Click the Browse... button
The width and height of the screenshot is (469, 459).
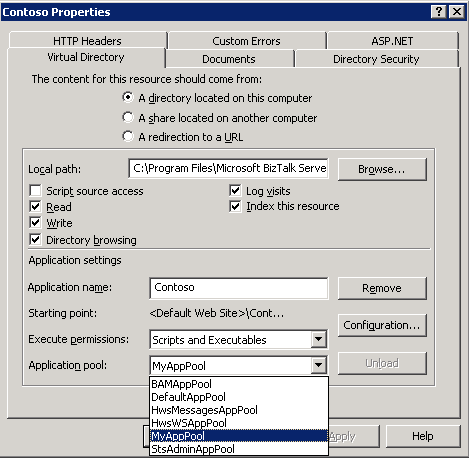pos(382,169)
